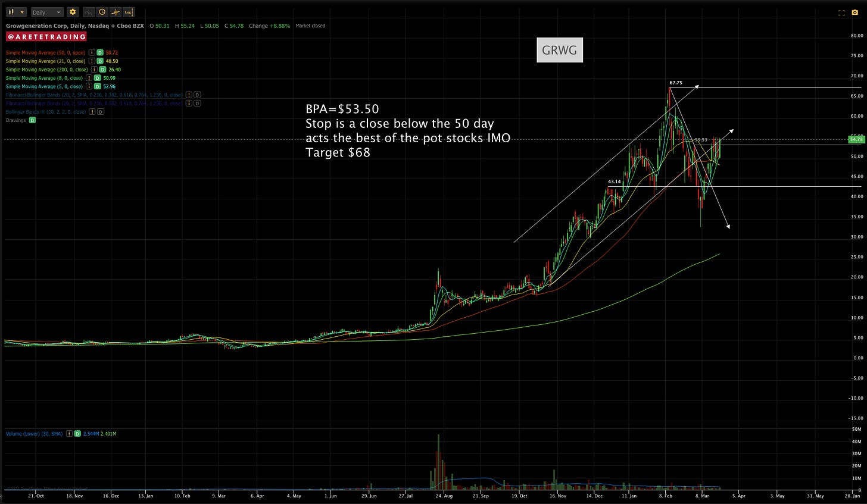Click the 50M volume axis label
Viewport: 867px width, 504px height.
coord(857,429)
